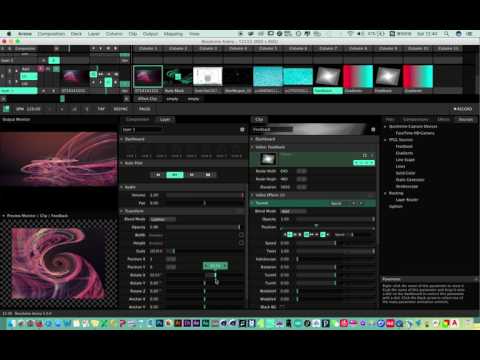Screen dimensions: 480x360
Task: Toggle the Height lock checkbox in Transform
Action: click(x=241, y=243)
